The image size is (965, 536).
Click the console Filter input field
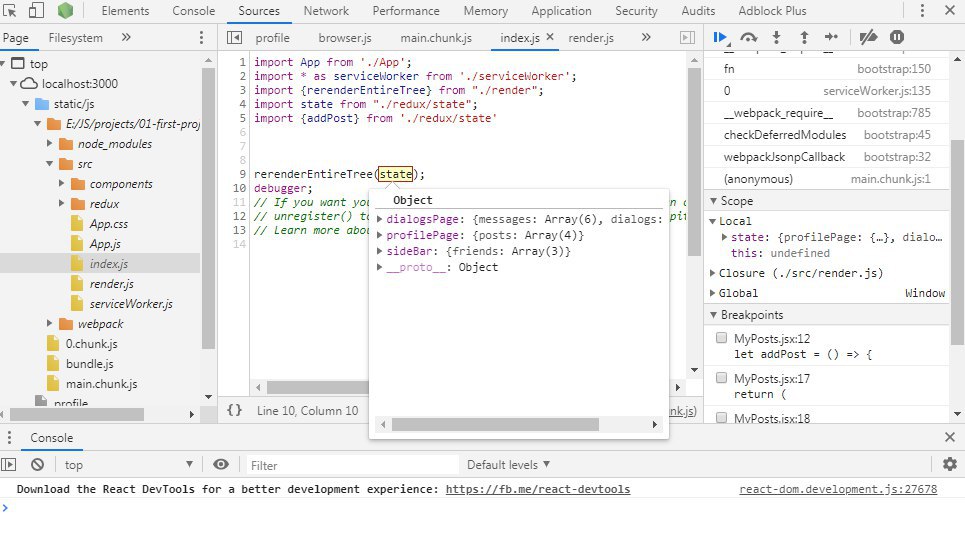coord(350,465)
